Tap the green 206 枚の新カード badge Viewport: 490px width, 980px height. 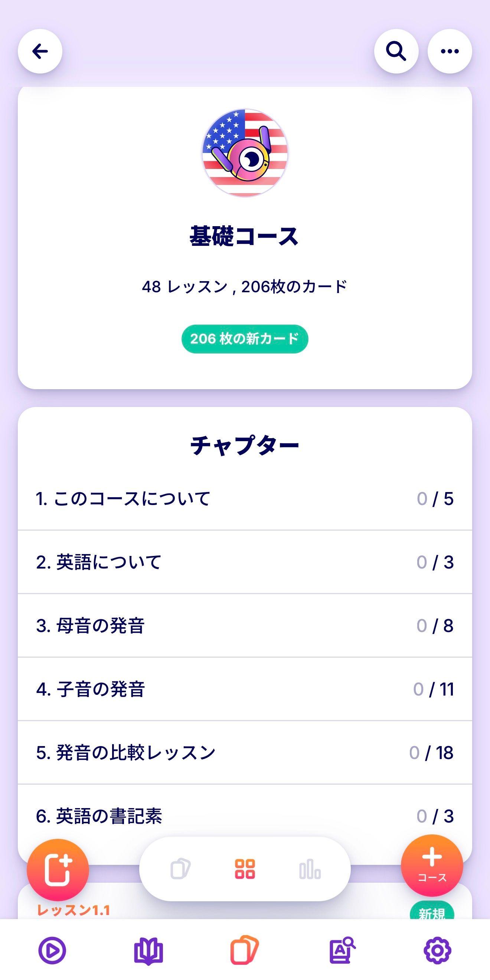tap(245, 339)
